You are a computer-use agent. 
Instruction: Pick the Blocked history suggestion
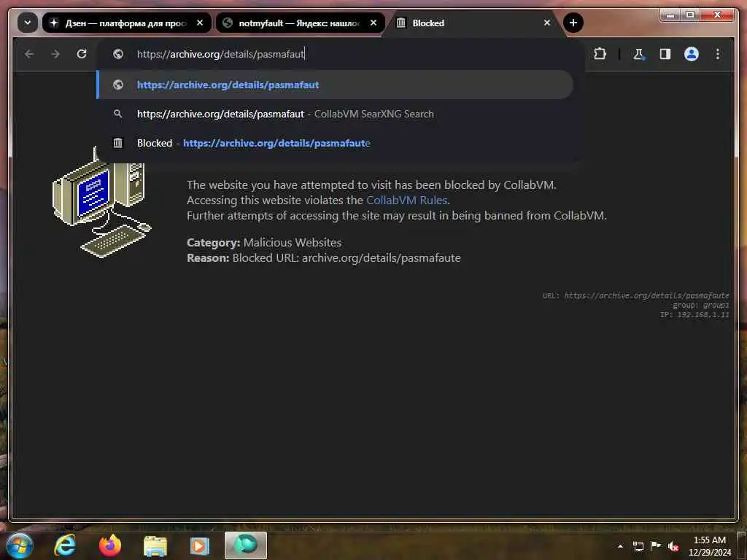(336, 143)
